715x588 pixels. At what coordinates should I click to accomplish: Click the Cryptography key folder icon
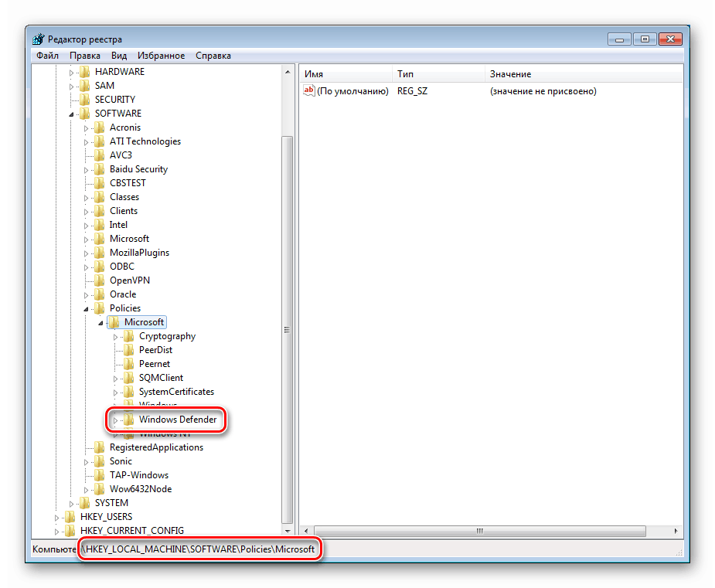[128, 335]
